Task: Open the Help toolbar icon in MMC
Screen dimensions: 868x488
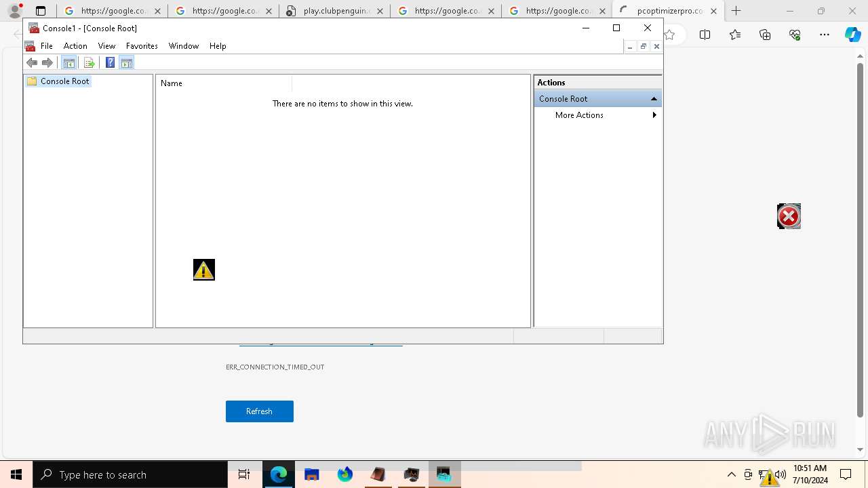Action: pyautogui.click(x=110, y=63)
